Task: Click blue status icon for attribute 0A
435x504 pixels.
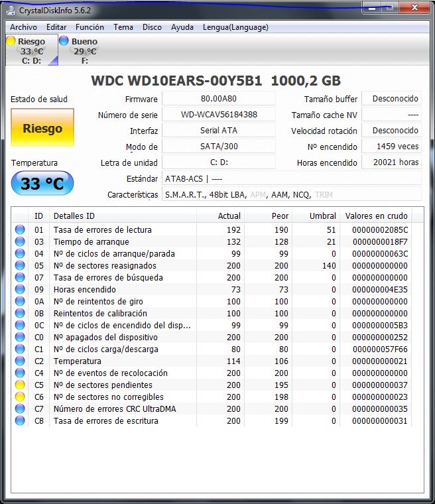Action: 20,301
